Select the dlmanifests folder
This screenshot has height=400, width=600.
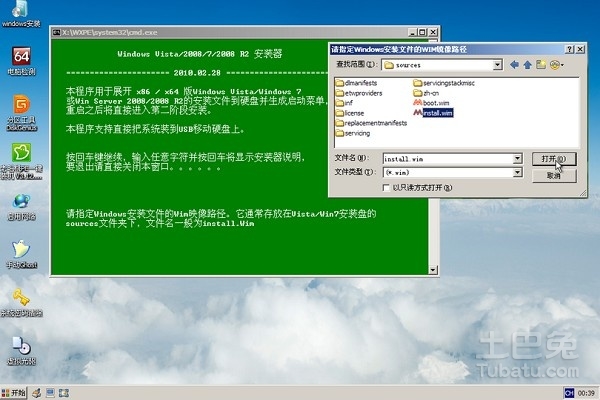[x=356, y=83]
